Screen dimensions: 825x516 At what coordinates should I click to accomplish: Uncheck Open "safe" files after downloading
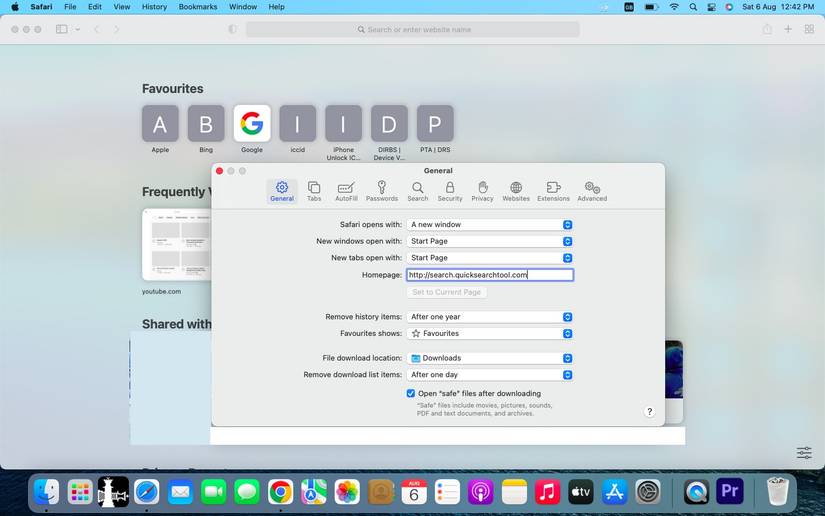coord(411,394)
